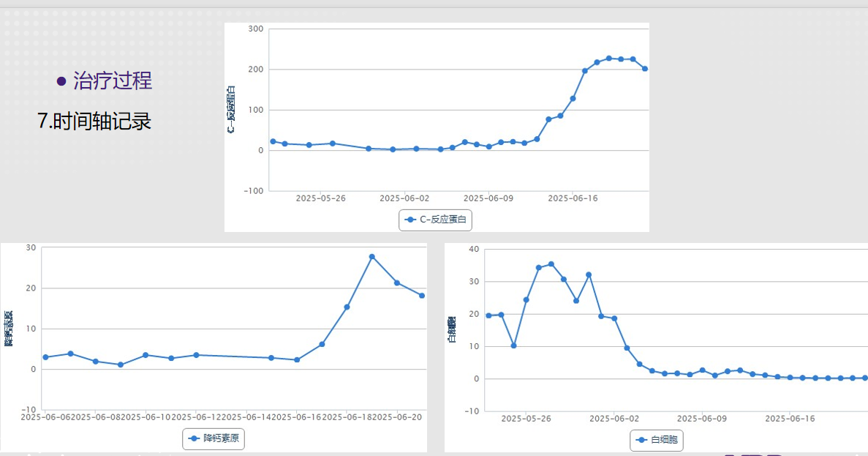The image size is (868, 456).
Task: Click the first data point on 降钙素原 line
Action: click(45, 357)
